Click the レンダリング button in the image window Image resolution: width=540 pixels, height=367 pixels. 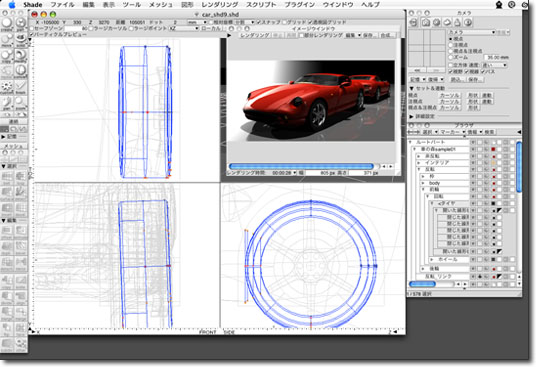[x=255, y=35]
